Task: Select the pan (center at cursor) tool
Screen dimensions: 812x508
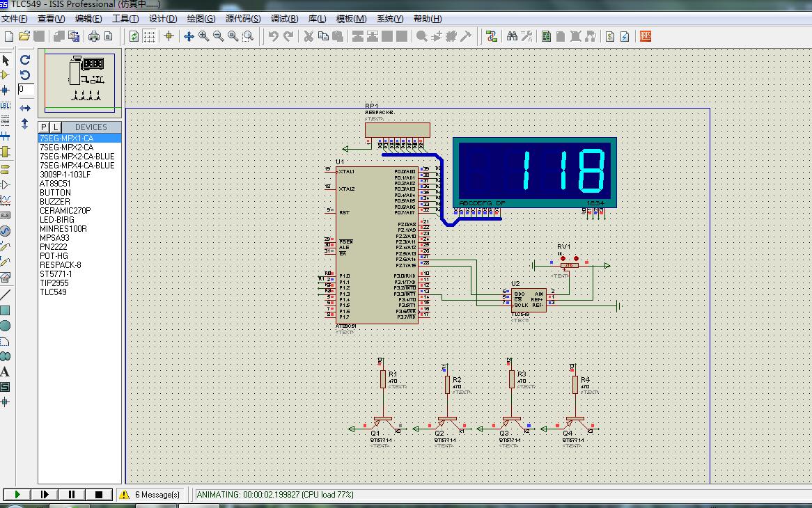Action: tap(189, 36)
